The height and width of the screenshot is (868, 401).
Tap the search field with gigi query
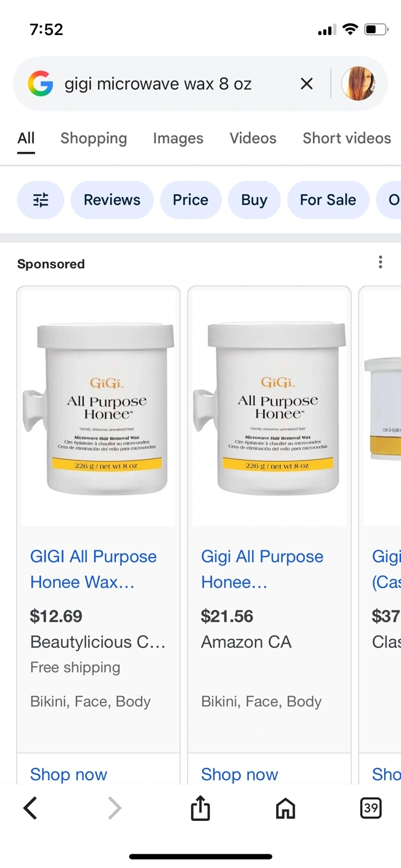(x=175, y=84)
